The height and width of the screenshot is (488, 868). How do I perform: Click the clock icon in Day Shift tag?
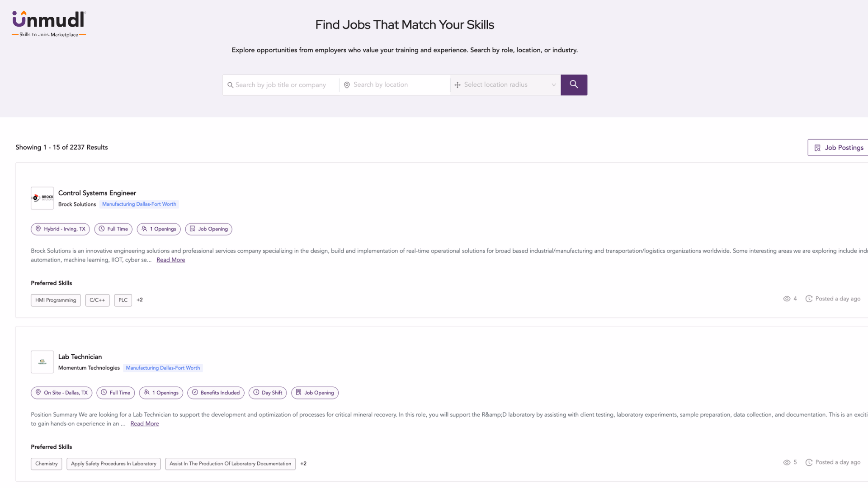click(256, 392)
